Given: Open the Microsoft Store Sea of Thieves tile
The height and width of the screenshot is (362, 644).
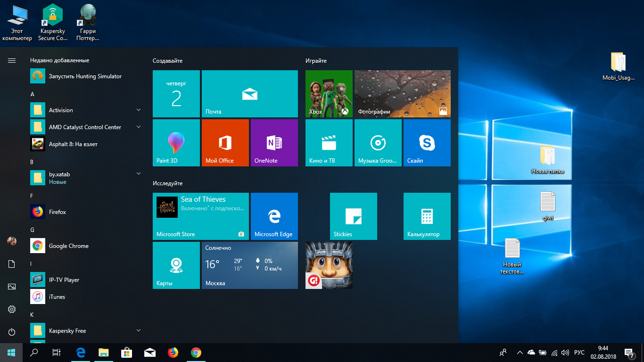Looking at the screenshot, I should point(201,216).
